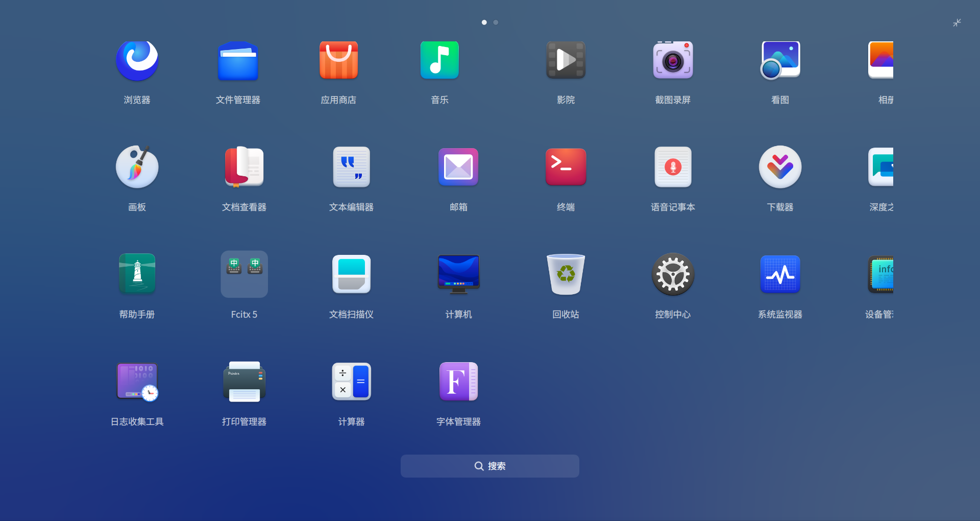Exit fullscreen launcher with shrink arrows icon
The height and width of the screenshot is (521, 980).
click(x=957, y=22)
